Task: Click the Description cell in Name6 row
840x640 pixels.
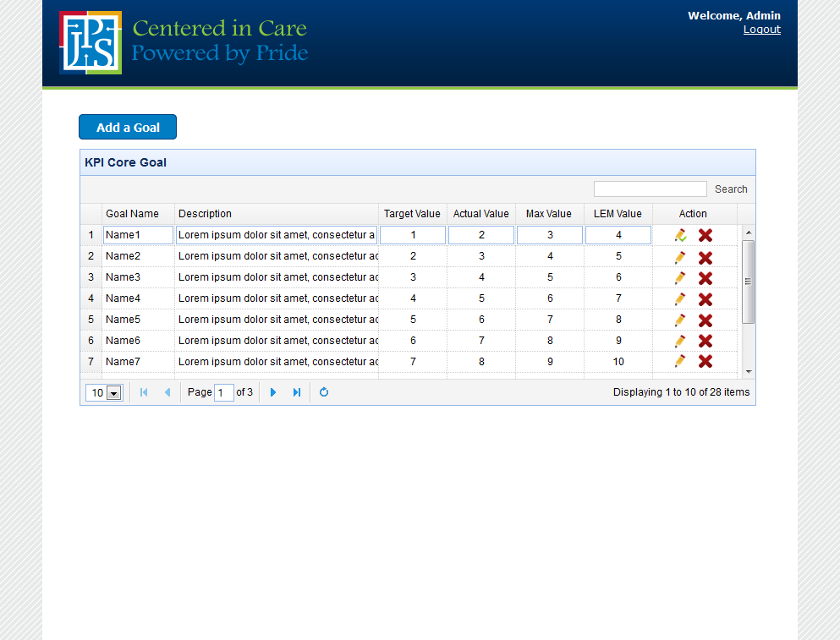Action: tap(277, 341)
